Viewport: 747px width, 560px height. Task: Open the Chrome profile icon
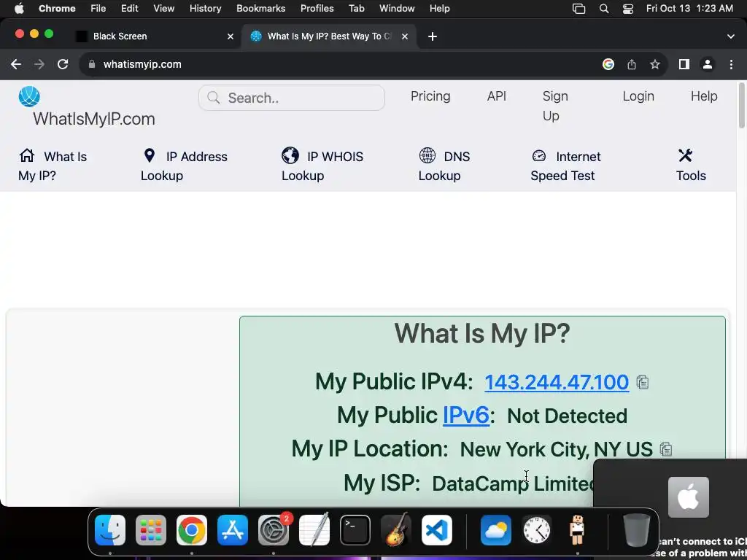[708, 64]
